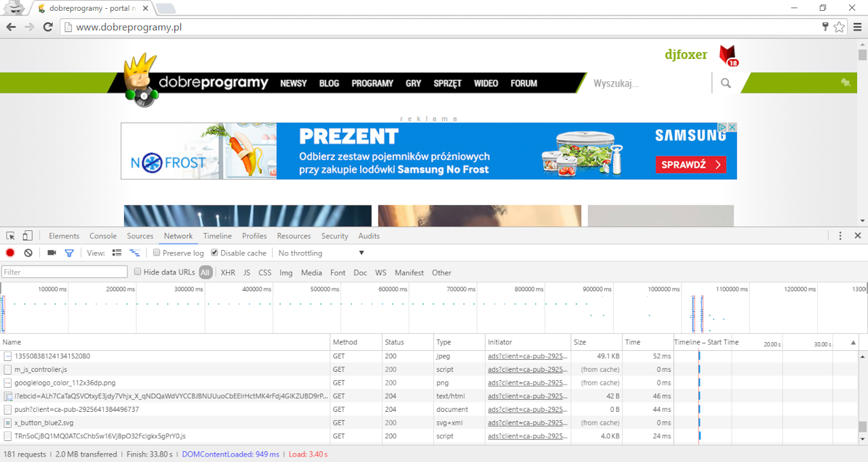
Task: Toggle the device toolbar icon in DevTools
Action: click(x=27, y=236)
